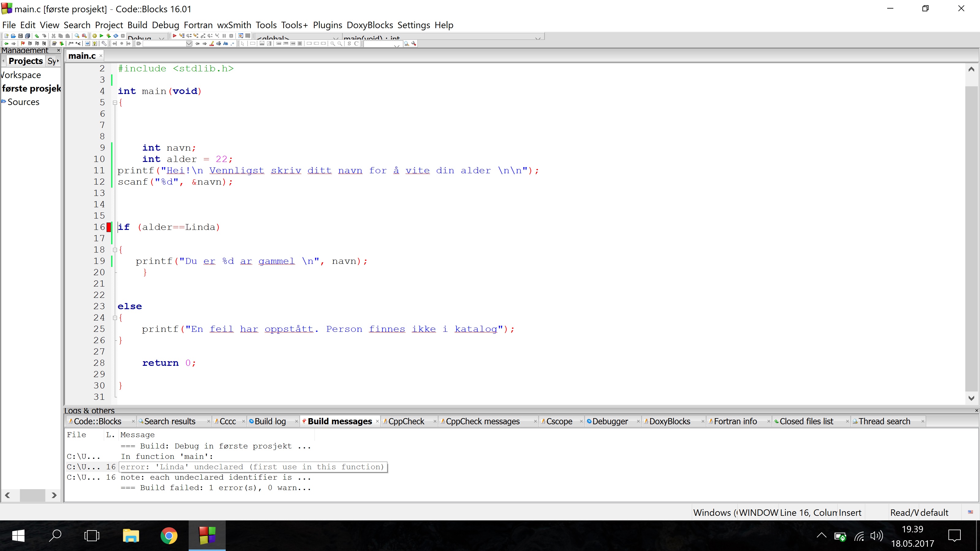Open the incremental search text dropdown

point(189,44)
